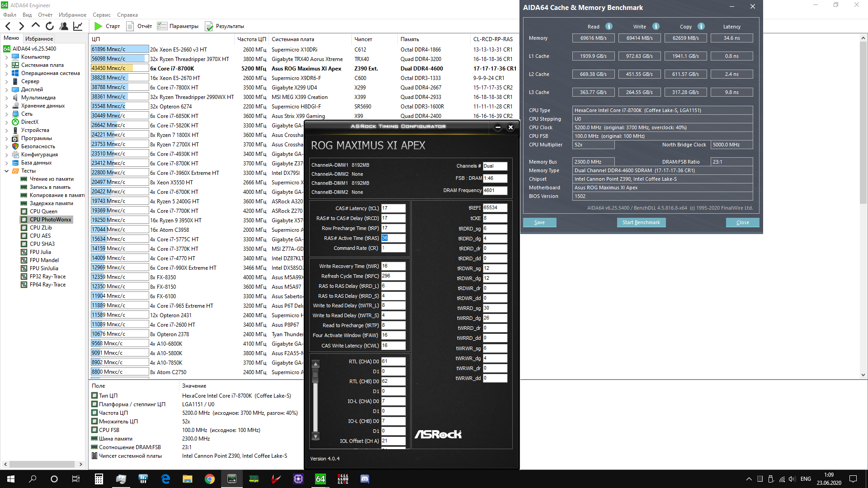868x488 pixels.
Task: Open the Отчёт report icon
Action: pos(130,26)
